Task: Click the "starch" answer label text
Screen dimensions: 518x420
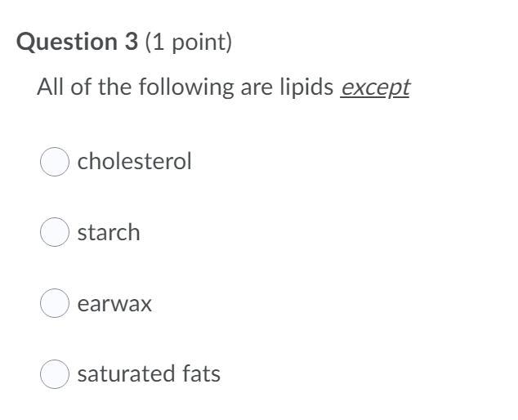Action: [x=109, y=232]
